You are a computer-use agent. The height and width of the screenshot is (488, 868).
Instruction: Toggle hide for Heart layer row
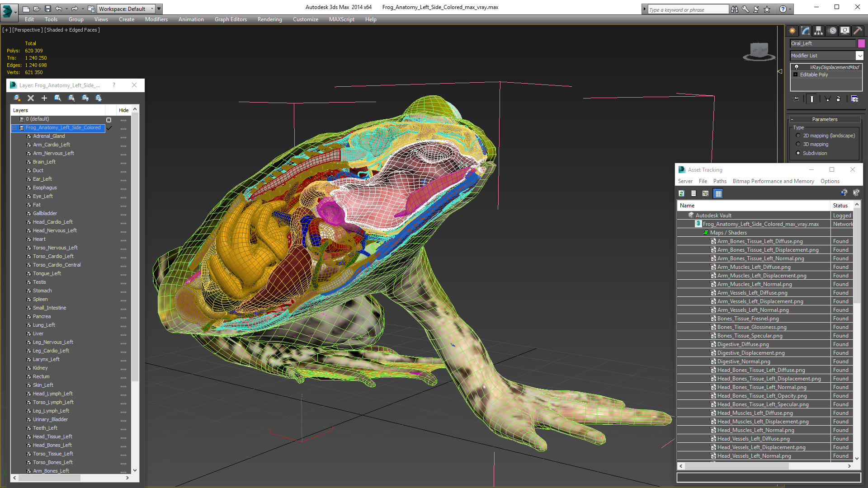click(123, 240)
